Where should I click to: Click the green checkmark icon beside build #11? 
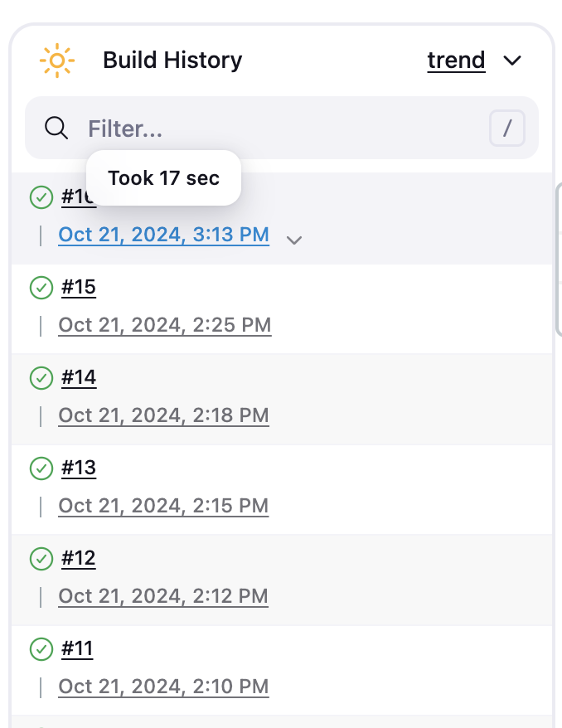click(x=41, y=649)
